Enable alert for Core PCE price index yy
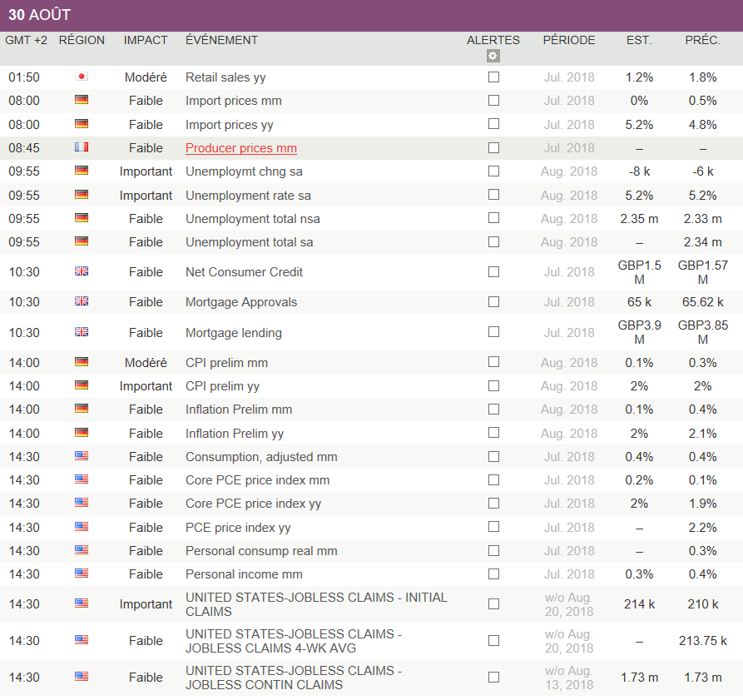Viewport: 743px width, 700px height. tap(493, 503)
